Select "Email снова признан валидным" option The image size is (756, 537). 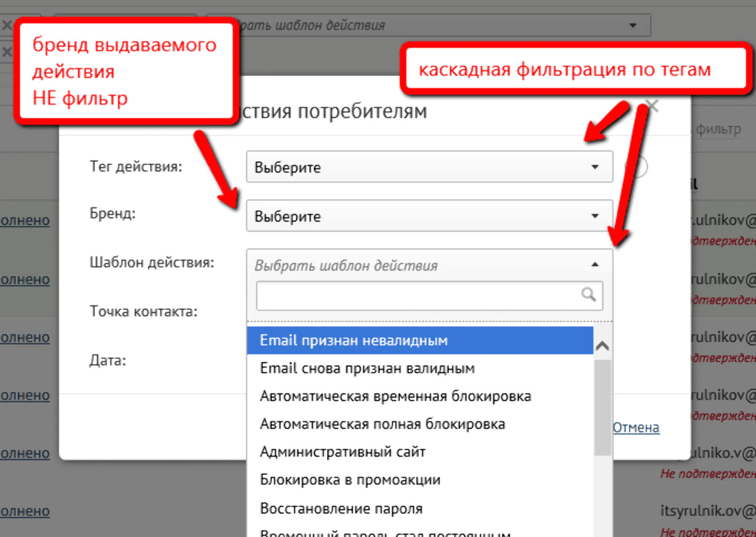367,369
